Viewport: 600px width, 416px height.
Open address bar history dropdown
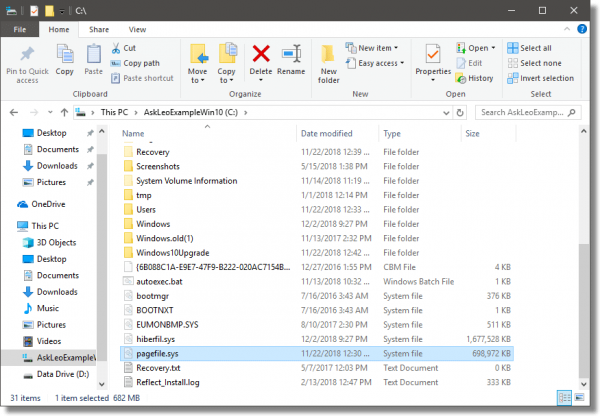446,113
